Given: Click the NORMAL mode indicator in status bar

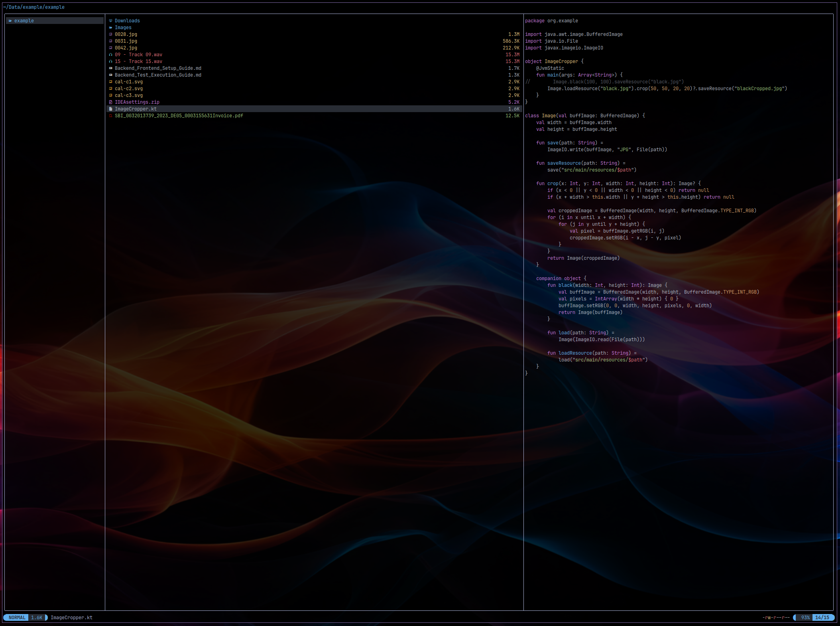Looking at the screenshot, I should coord(17,618).
